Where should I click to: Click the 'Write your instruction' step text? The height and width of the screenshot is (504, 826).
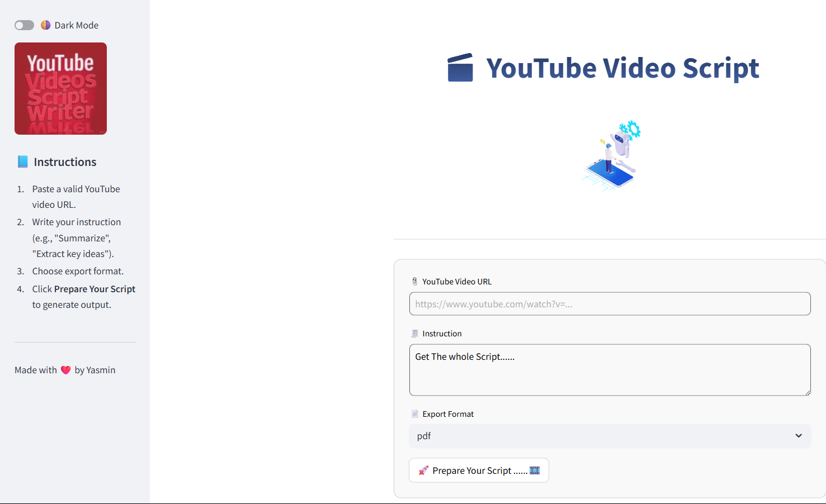76,237
